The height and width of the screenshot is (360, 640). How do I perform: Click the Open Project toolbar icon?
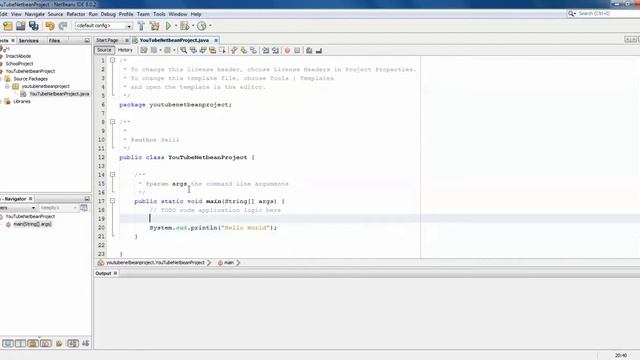(x=21, y=26)
